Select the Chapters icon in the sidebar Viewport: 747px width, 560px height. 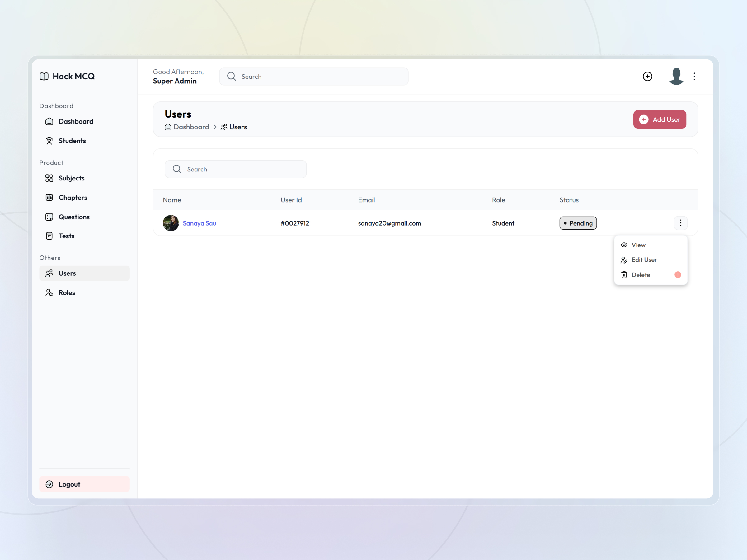[x=49, y=197]
